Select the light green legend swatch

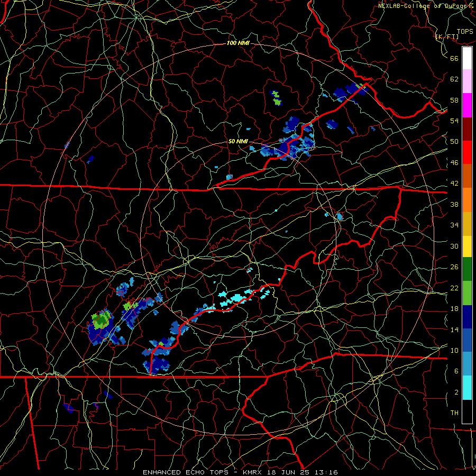467,293
